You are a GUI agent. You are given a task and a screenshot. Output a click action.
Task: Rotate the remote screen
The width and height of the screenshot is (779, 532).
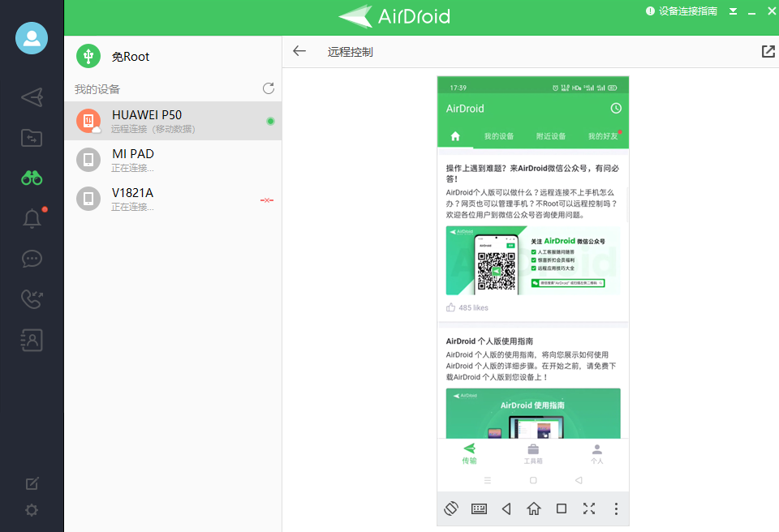pyautogui.click(x=451, y=508)
